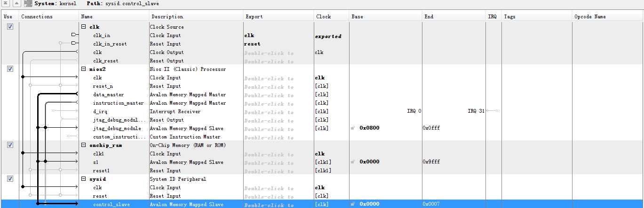644x208 pixels.
Task: Click the system hierarchy icon before 'System: kernel'
Action: click(x=28, y=3)
